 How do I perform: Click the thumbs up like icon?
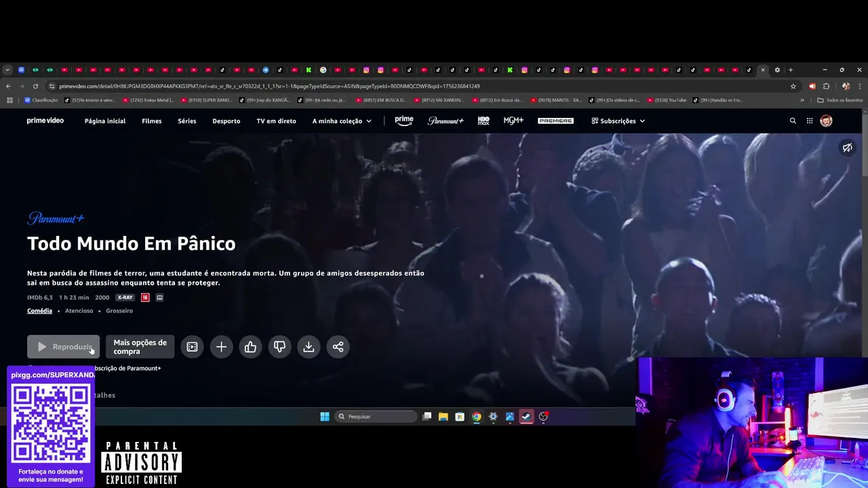250,347
